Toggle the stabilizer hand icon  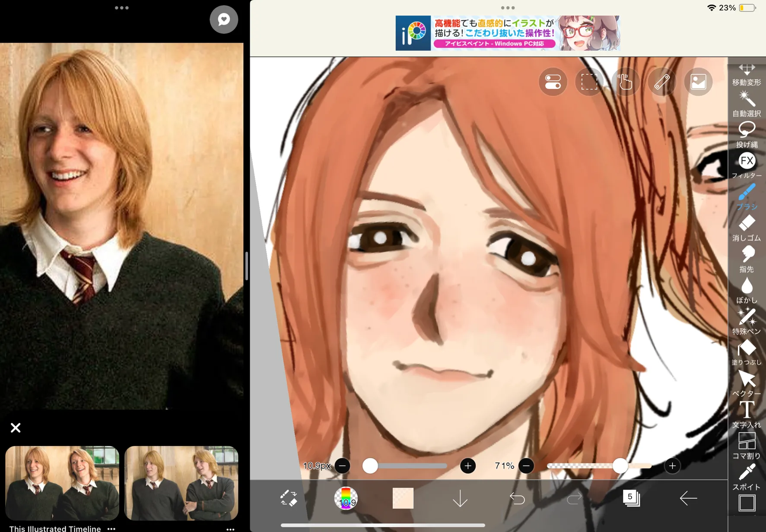[626, 82]
